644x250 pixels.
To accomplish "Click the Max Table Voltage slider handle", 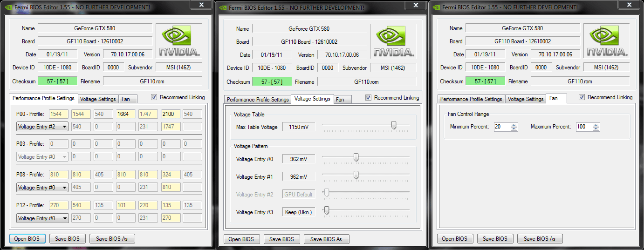I will pos(394,125).
